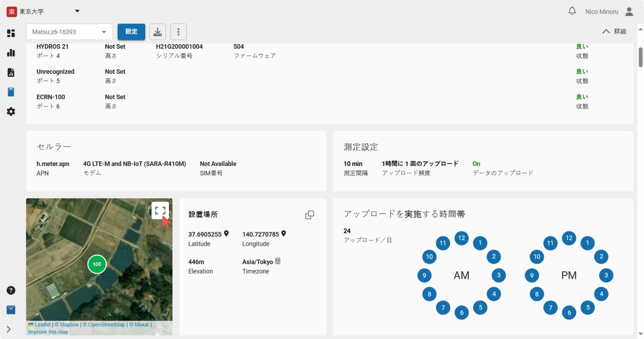Open settings gear in left sidebar
The image size is (644, 339).
(x=11, y=111)
